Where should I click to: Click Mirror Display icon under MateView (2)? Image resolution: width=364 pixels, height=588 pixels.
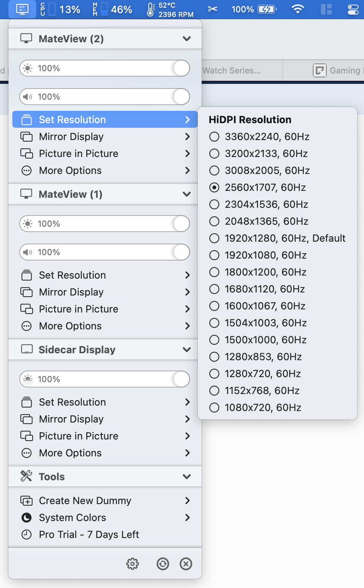pyautogui.click(x=27, y=137)
